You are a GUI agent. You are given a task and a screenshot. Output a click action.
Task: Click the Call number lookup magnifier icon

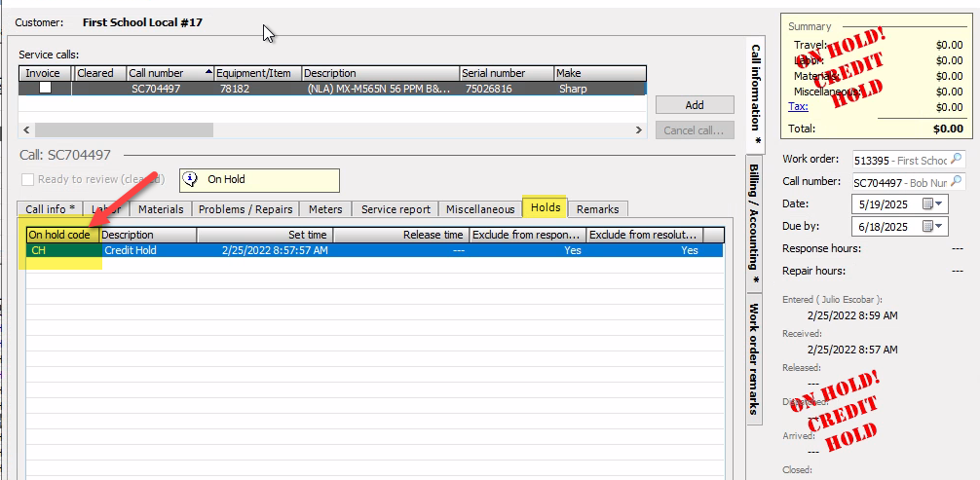[x=957, y=182]
